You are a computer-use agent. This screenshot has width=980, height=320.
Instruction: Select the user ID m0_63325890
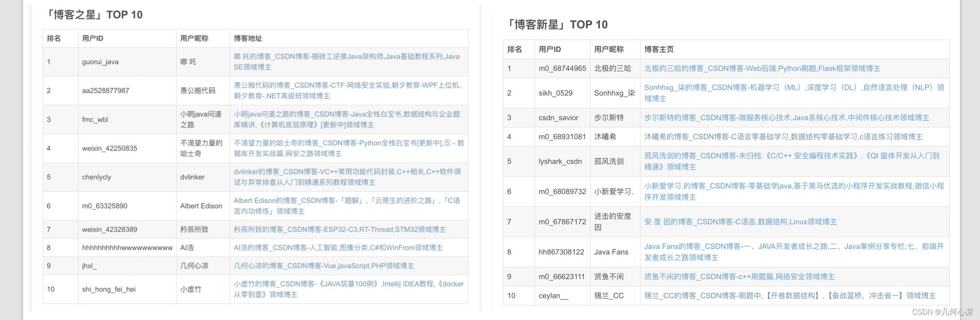(105, 206)
